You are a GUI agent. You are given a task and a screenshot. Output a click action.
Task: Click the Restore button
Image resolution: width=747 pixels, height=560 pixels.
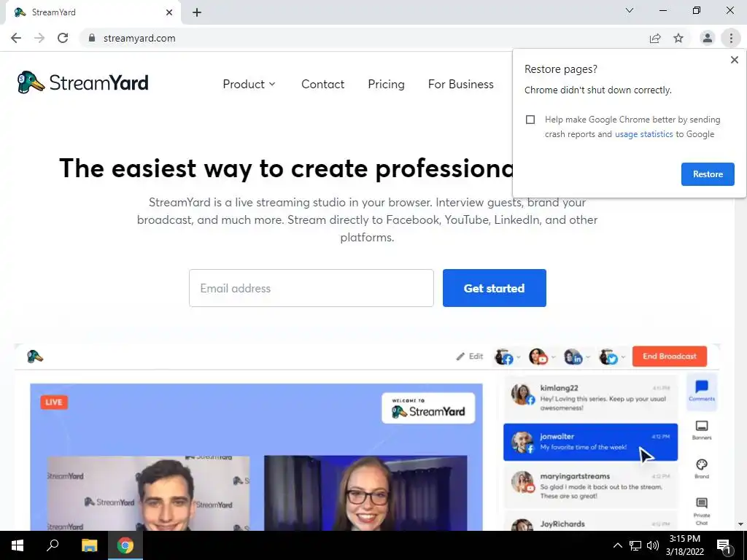[x=708, y=174]
